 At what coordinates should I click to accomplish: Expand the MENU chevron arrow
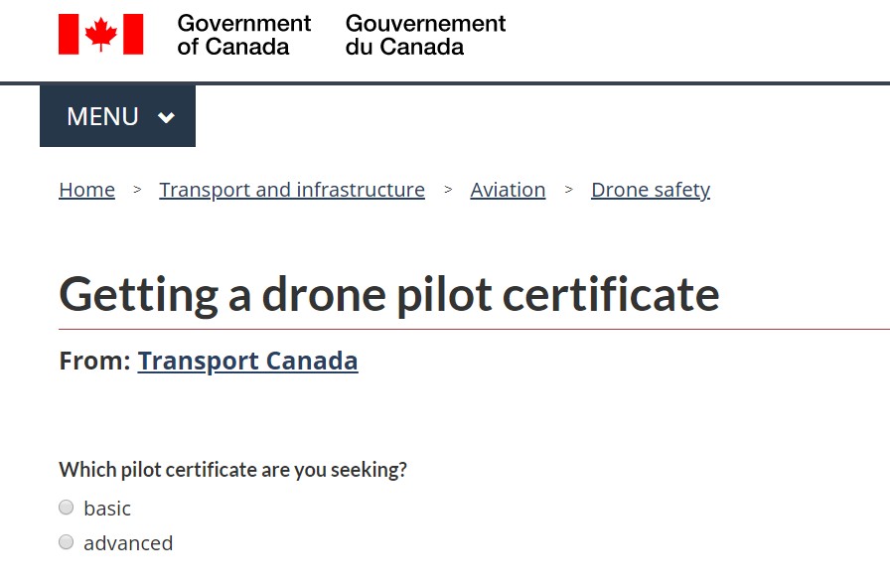click(x=166, y=117)
